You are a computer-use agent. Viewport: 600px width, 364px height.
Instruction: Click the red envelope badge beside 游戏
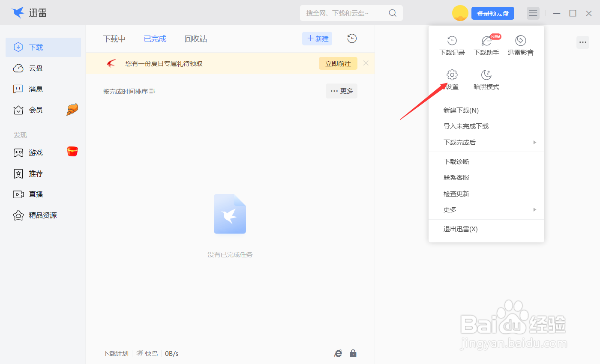click(x=72, y=151)
